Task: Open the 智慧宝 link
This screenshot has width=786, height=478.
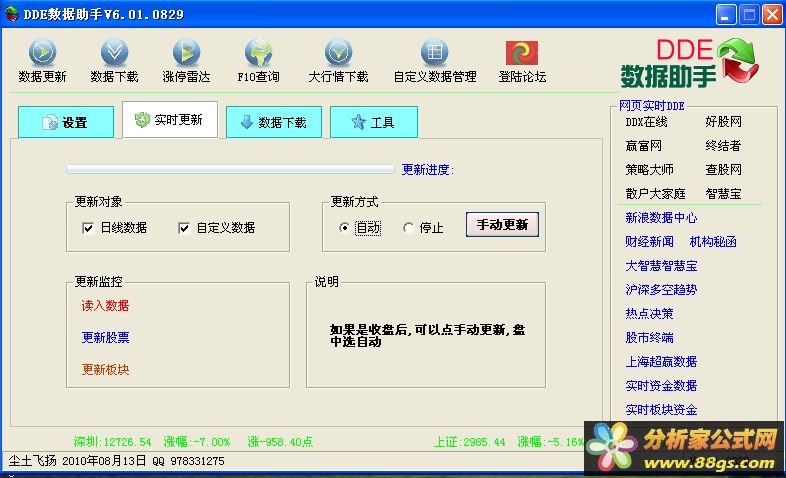Action: click(x=723, y=194)
